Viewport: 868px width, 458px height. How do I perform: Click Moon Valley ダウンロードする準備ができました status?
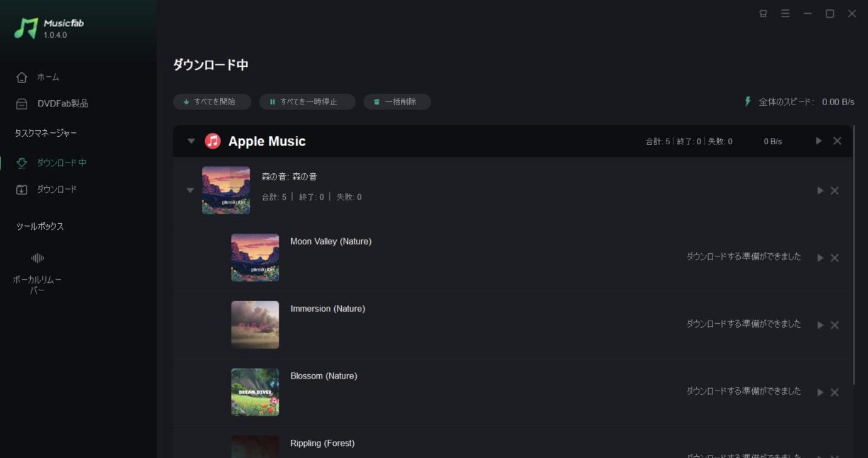[743, 257]
